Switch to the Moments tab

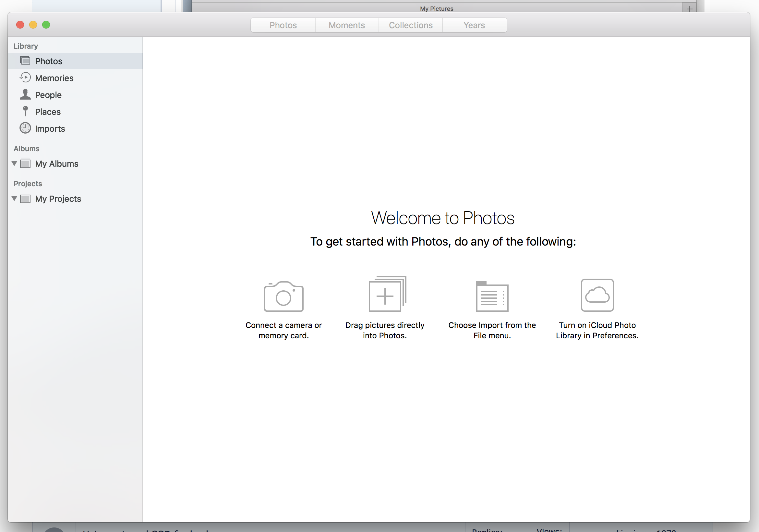click(x=347, y=25)
